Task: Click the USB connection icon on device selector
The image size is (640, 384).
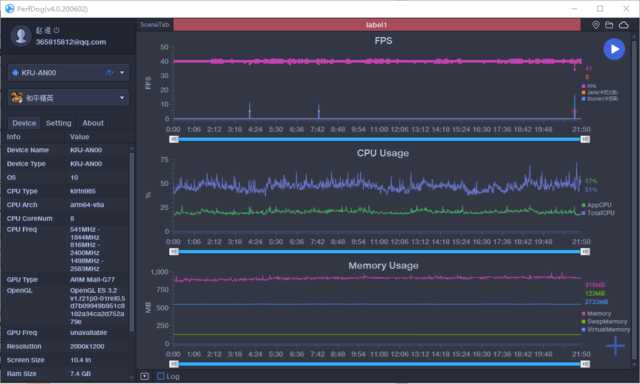Action: [x=109, y=73]
